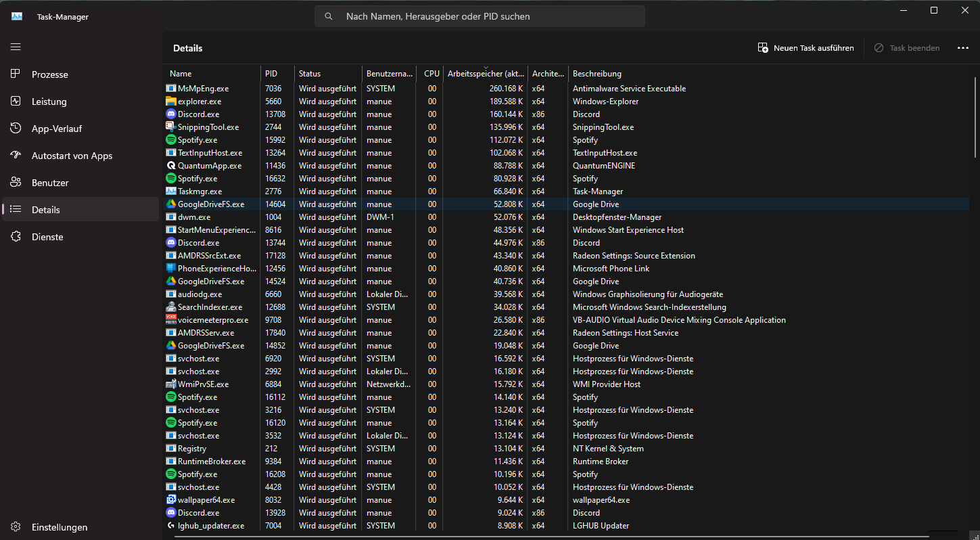Sort by the Beschreibung column header
Viewport: 980px width, 540px height.
[x=769, y=74]
